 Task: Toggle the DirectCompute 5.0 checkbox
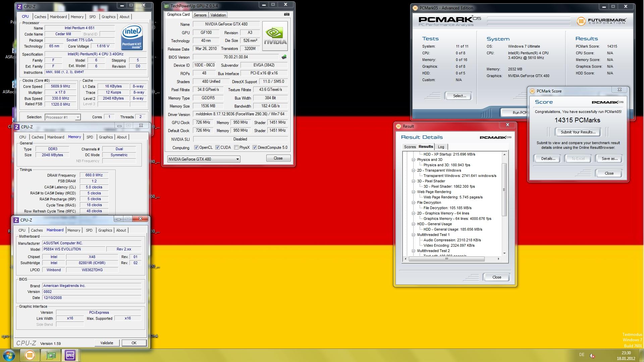[255, 147]
